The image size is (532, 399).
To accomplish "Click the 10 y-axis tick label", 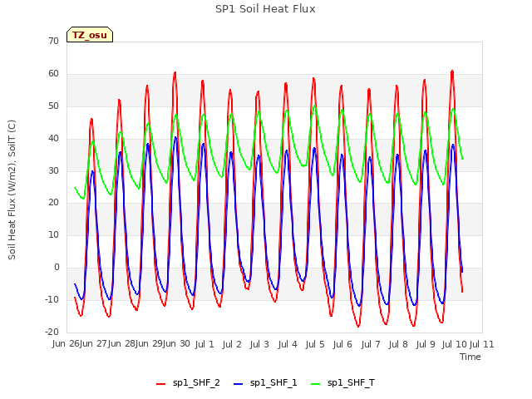I will coord(53,234).
